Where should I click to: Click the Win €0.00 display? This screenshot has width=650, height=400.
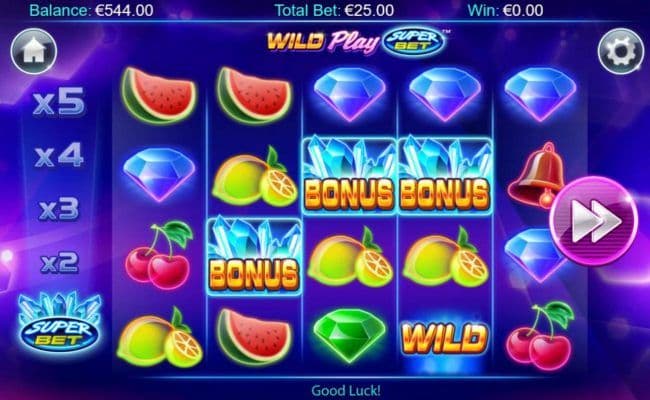pos(505,10)
